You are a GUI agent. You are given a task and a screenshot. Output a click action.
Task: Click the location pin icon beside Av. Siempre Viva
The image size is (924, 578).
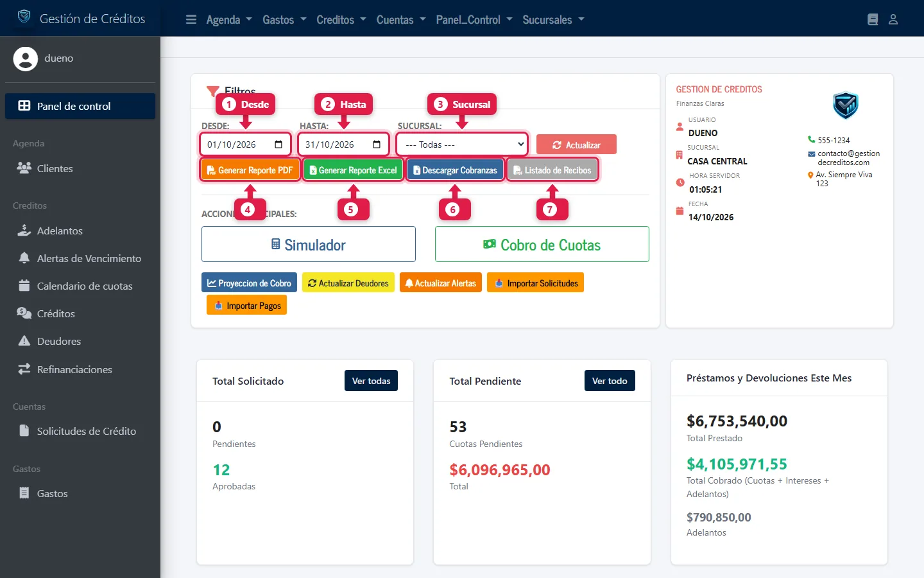(x=810, y=175)
